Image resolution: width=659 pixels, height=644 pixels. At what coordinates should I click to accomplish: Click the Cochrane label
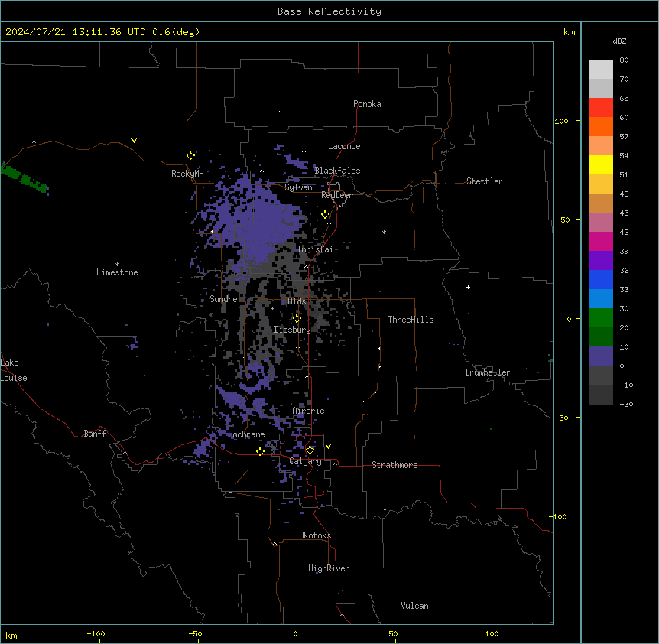click(246, 434)
